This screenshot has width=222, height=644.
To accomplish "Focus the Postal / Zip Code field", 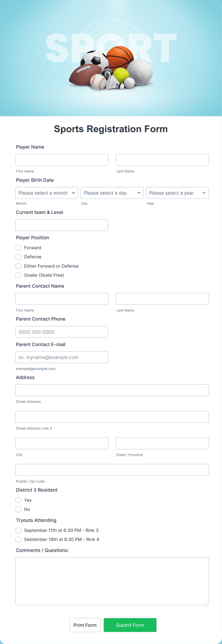I will tap(112, 469).
